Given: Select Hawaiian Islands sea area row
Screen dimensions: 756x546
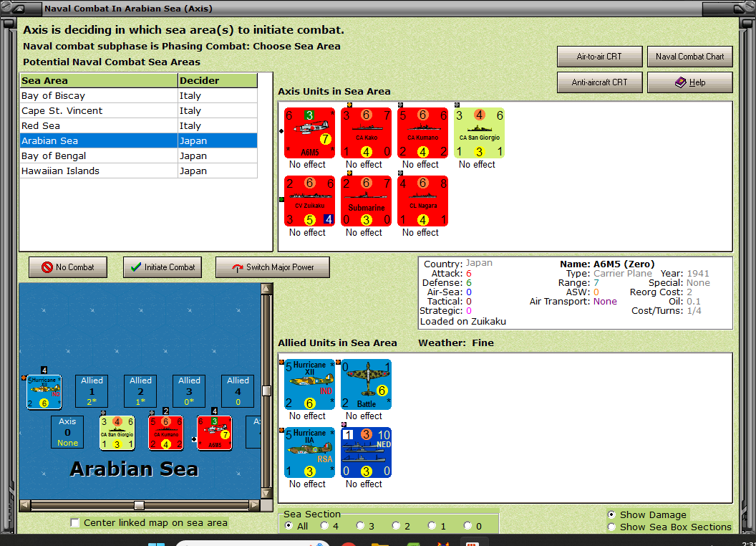Looking at the screenshot, I should [138, 171].
